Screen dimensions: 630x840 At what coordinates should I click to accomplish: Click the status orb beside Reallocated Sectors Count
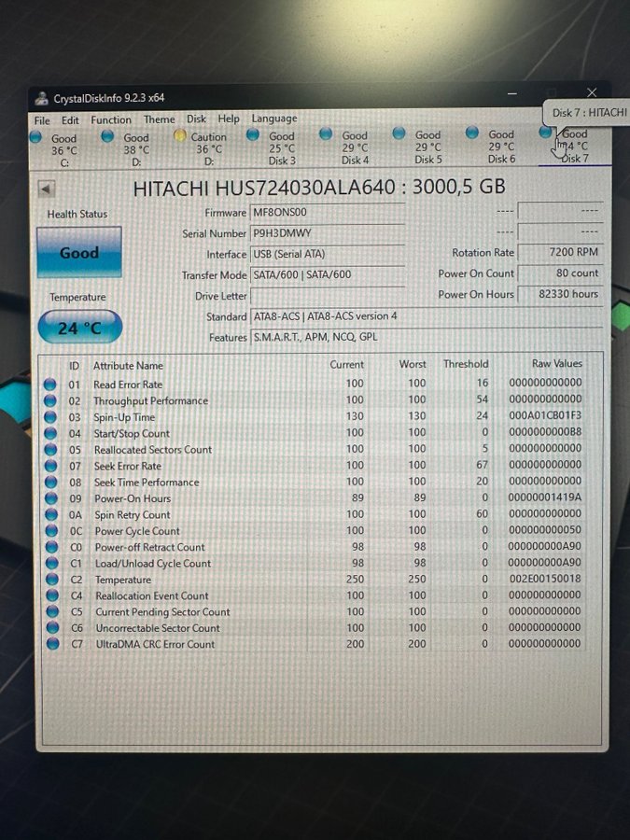pos(50,450)
